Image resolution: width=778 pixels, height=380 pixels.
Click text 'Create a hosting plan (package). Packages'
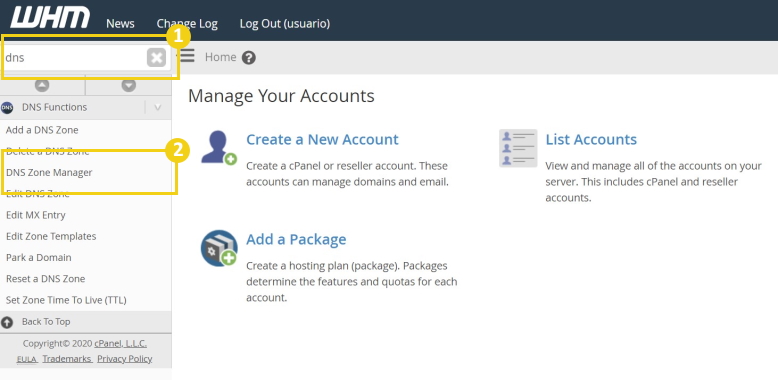coord(347,266)
